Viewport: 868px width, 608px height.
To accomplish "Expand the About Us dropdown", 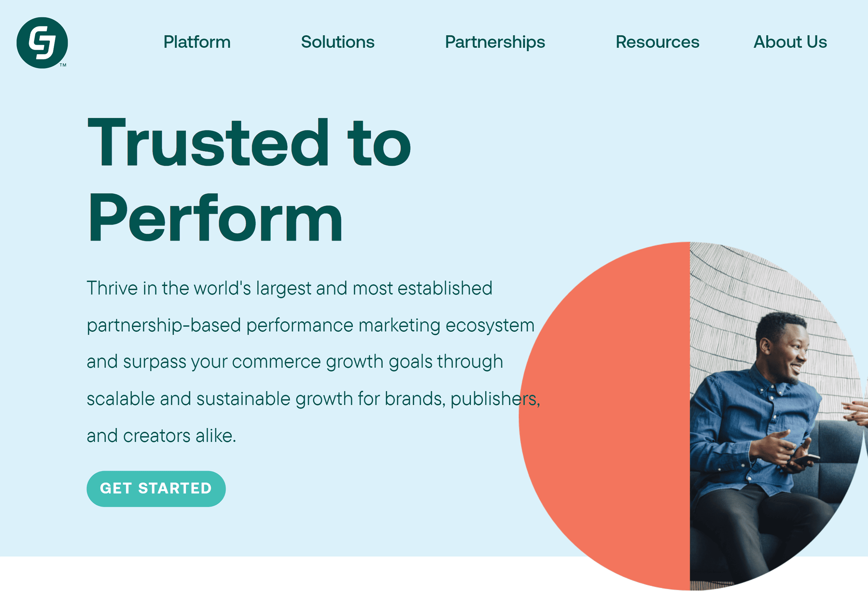I will point(790,42).
